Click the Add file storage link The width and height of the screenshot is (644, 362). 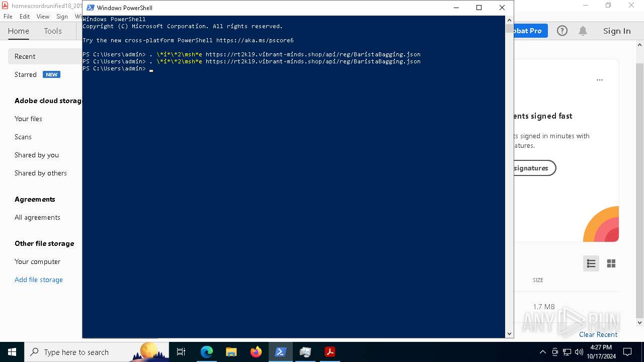[39, 280]
